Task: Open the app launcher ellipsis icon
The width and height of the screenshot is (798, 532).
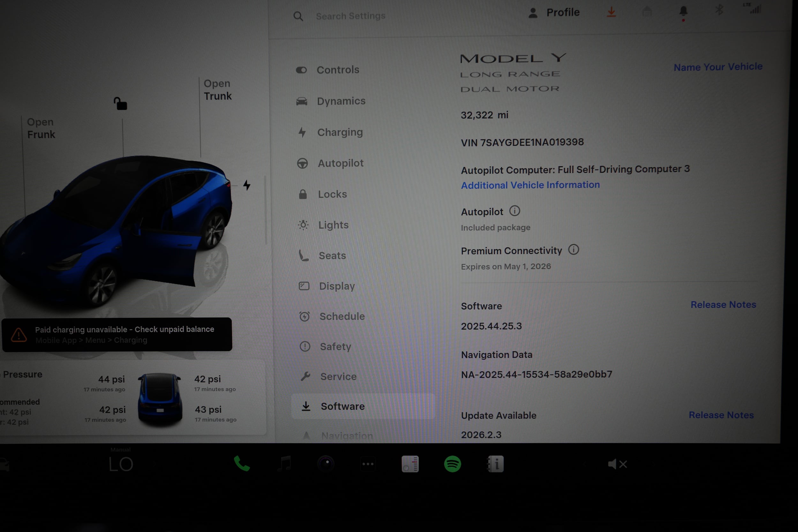Action: [x=368, y=464]
